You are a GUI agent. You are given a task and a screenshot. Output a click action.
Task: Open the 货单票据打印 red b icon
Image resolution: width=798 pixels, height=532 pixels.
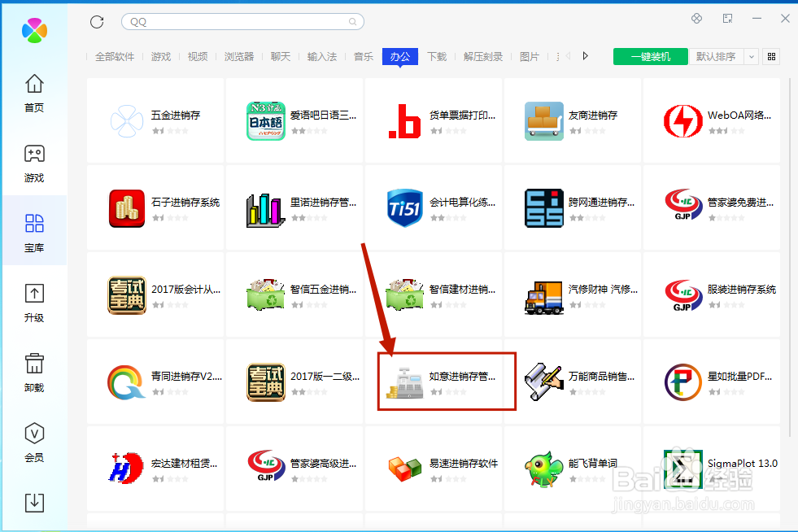404,121
